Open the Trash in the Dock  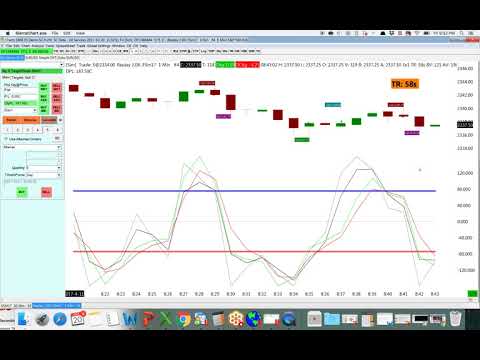(456, 319)
